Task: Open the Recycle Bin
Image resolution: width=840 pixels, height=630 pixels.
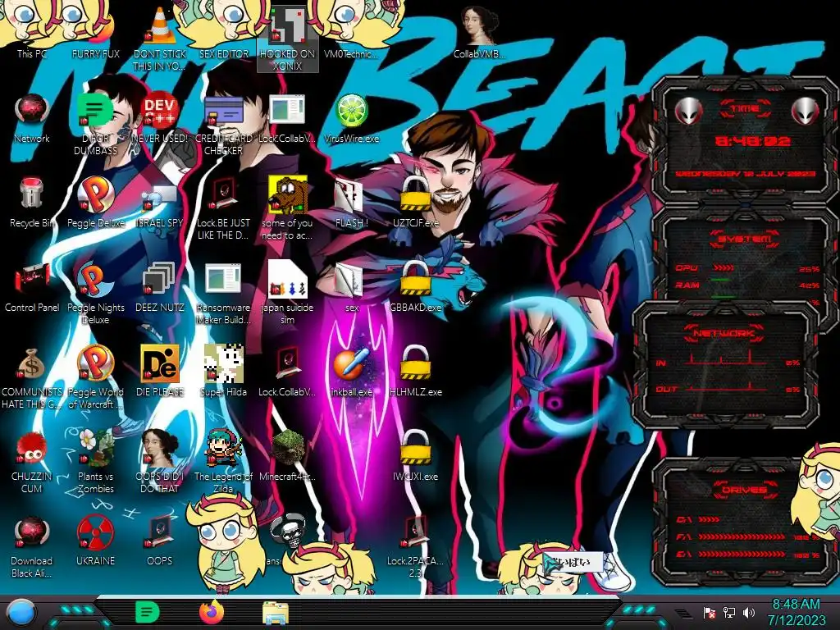Action: (x=32, y=203)
